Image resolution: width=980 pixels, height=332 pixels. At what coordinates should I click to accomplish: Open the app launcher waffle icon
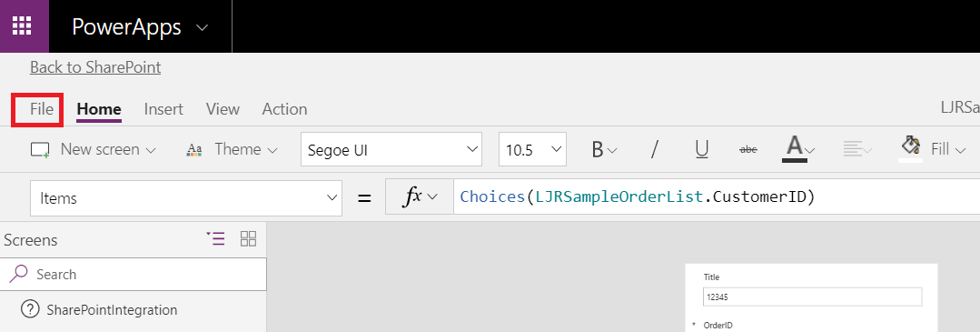tap(23, 26)
